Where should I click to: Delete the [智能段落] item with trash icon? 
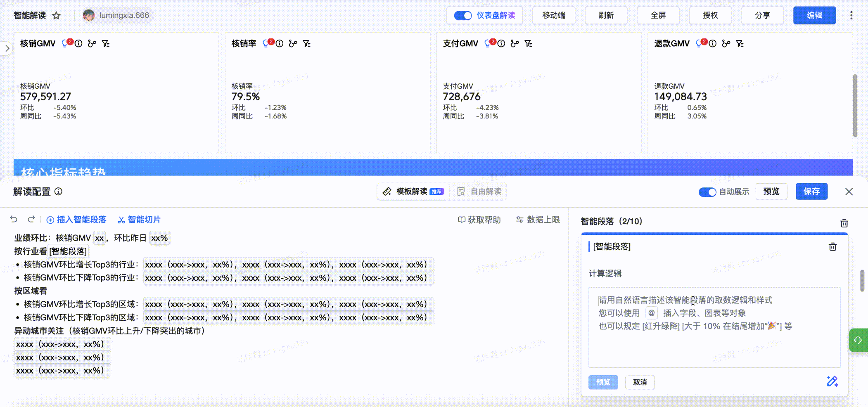tap(832, 247)
